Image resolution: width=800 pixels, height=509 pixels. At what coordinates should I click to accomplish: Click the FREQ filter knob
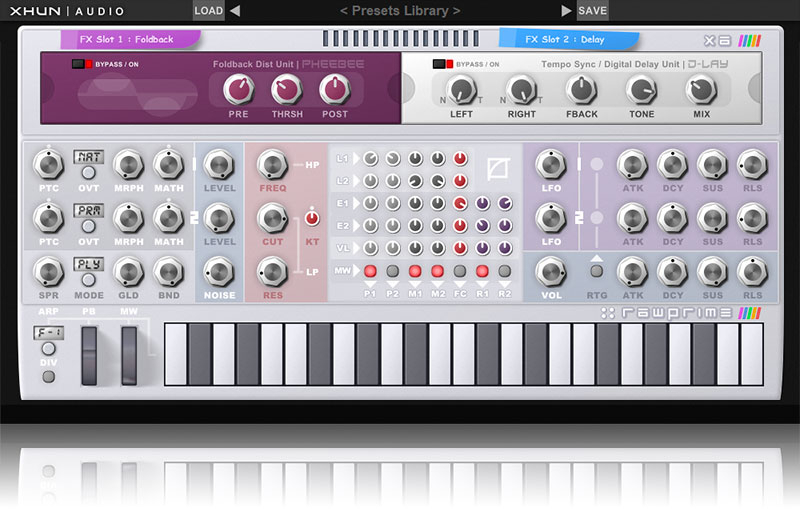pos(272,164)
